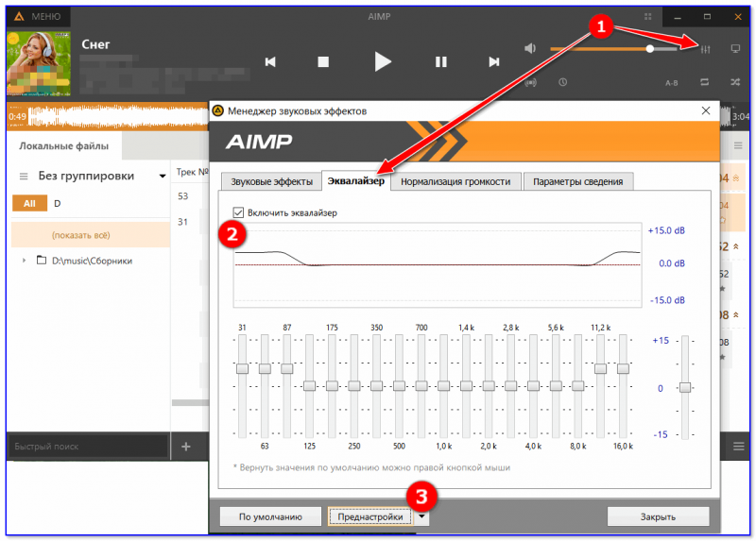
Task: Click the 31 Hz equalizer band slider
Action: click(242, 368)
